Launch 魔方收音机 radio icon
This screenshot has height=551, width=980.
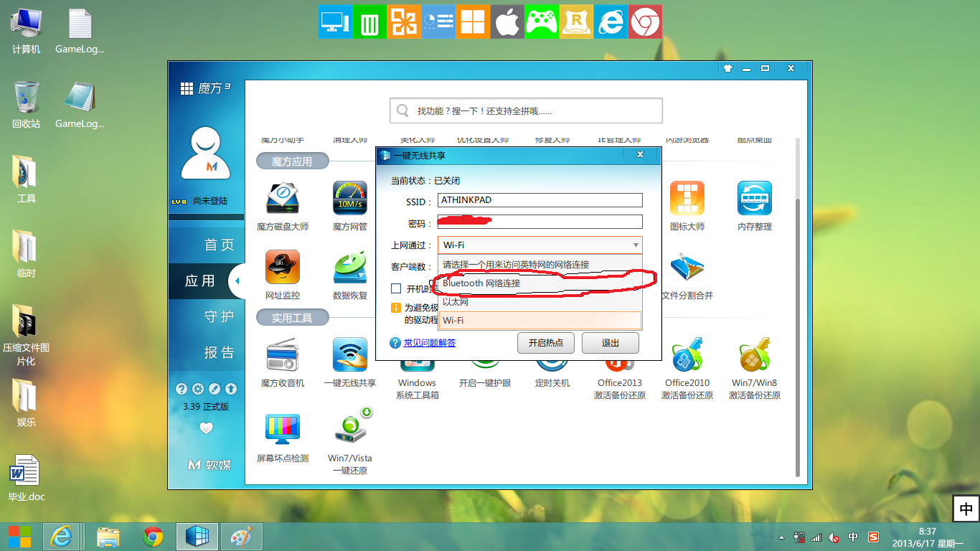[283, 355]
